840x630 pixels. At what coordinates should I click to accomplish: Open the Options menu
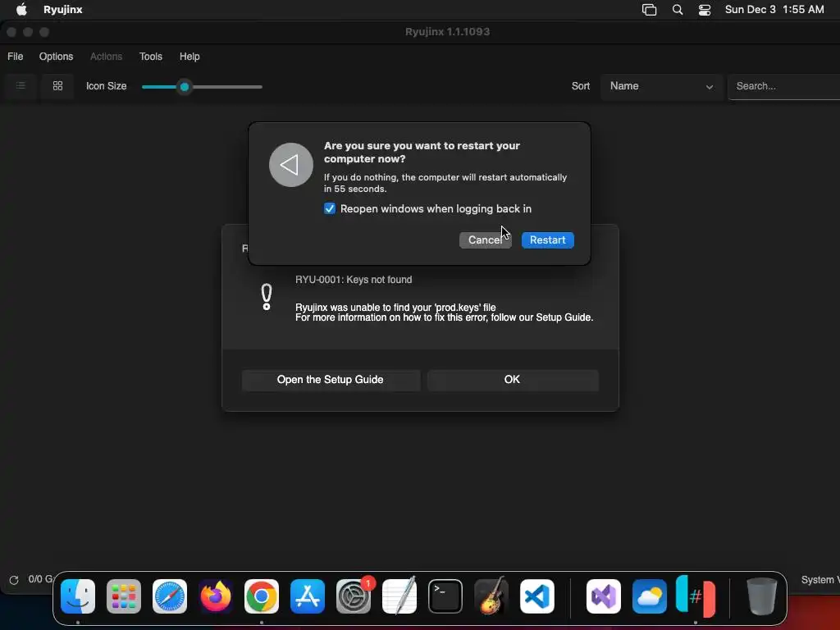pyautogui.click(x=57, y=57)
